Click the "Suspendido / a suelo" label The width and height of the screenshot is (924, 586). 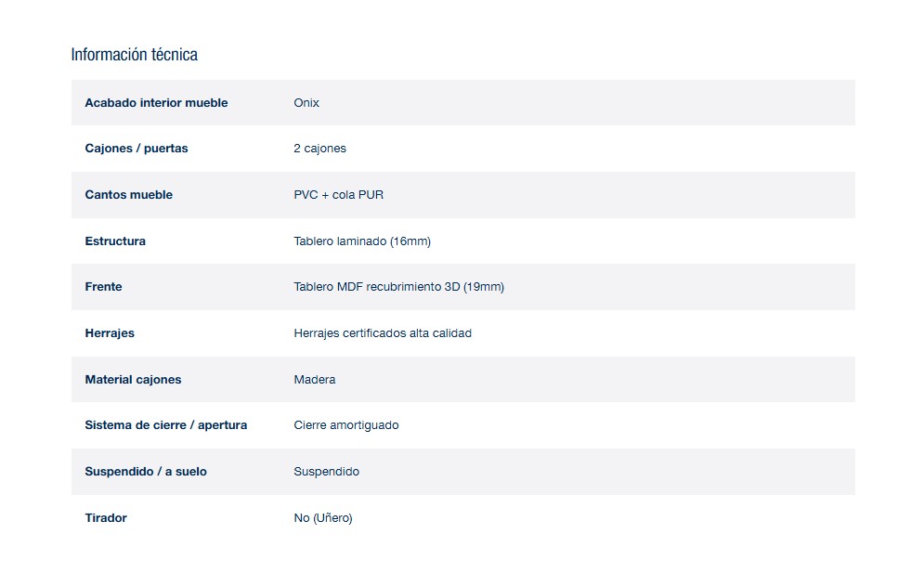146,472
